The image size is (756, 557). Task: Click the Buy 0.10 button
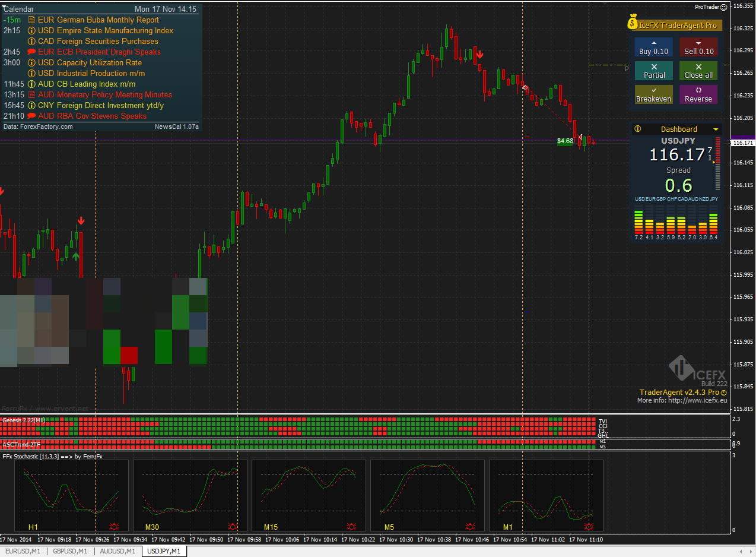click(x=653, y=48)
